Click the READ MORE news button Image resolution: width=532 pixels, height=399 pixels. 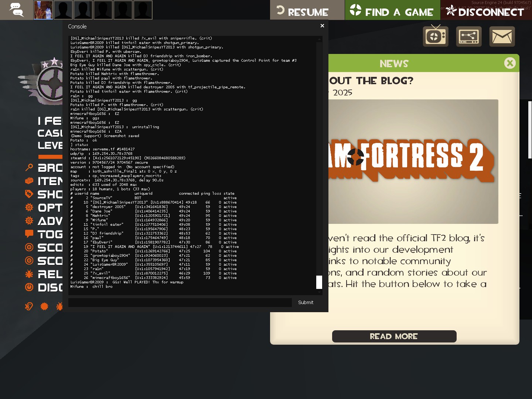(x=394, y=336)
